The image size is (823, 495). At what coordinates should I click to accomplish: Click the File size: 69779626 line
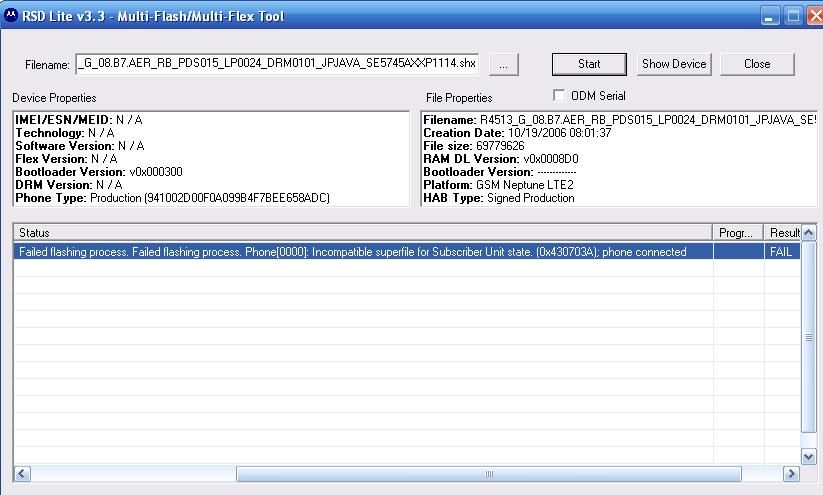click(x=473, y=146)
